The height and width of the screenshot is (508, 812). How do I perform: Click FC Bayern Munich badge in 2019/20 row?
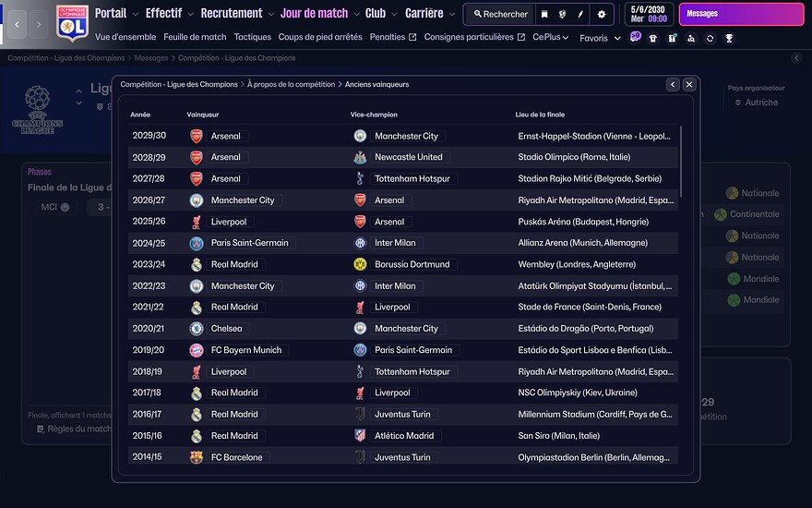click(x=197, y=350)
